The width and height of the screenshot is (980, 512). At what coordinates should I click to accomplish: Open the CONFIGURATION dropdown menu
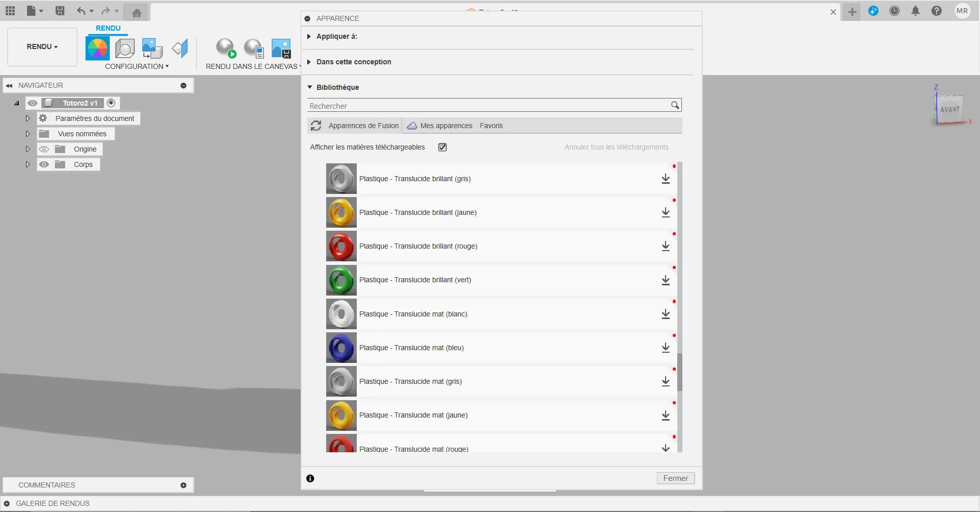[137, 66]
